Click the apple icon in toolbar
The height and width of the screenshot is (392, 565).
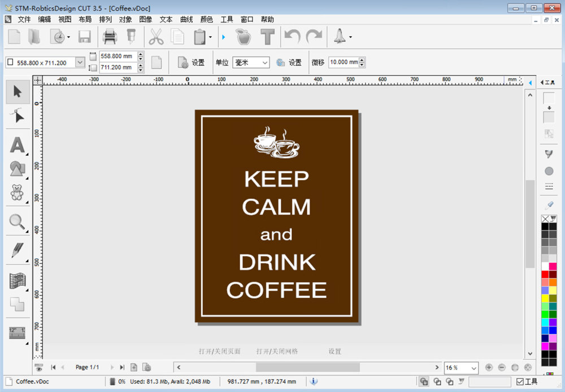(x=244, y=36)
